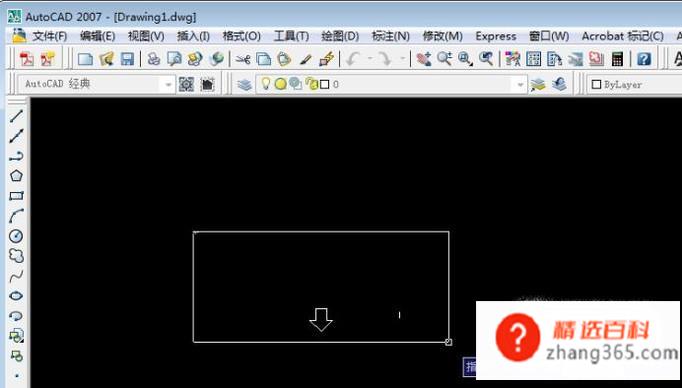Select the Rectangle tool
The image size is (682, 388).
16,196
